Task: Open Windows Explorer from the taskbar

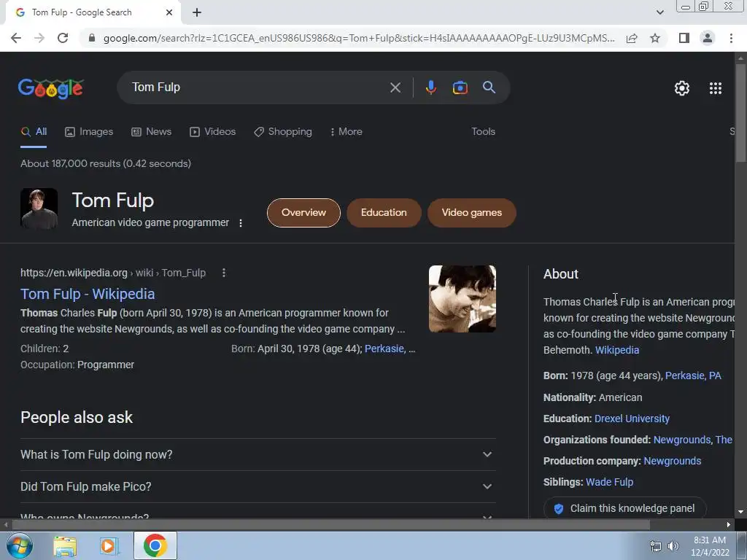Action: pos(65,546)
